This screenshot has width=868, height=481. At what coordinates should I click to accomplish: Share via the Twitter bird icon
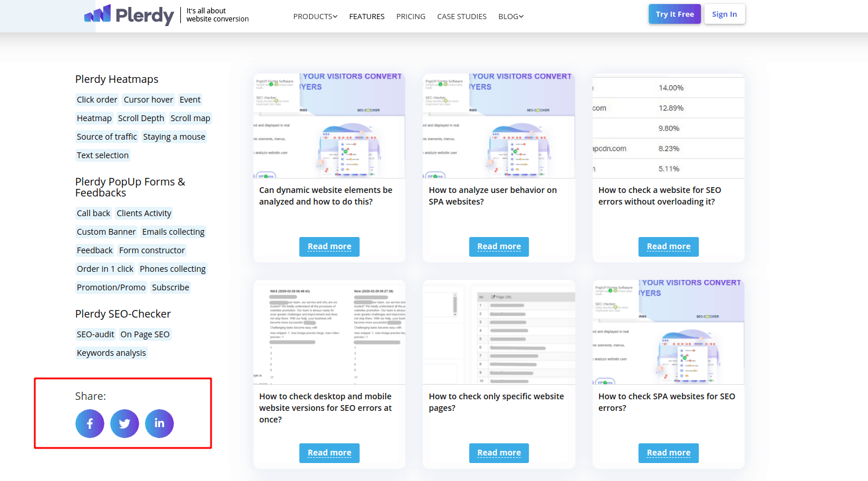[x=125, y=424]
